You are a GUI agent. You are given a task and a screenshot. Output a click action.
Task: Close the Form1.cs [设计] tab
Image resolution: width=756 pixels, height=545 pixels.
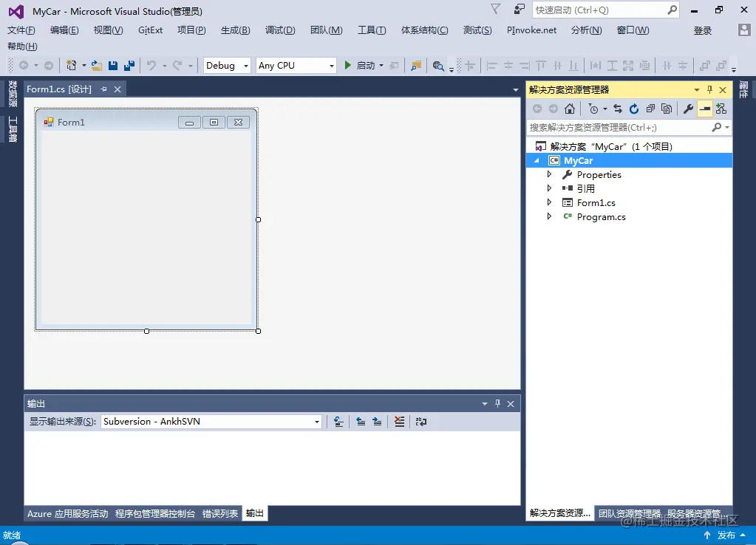118,89
